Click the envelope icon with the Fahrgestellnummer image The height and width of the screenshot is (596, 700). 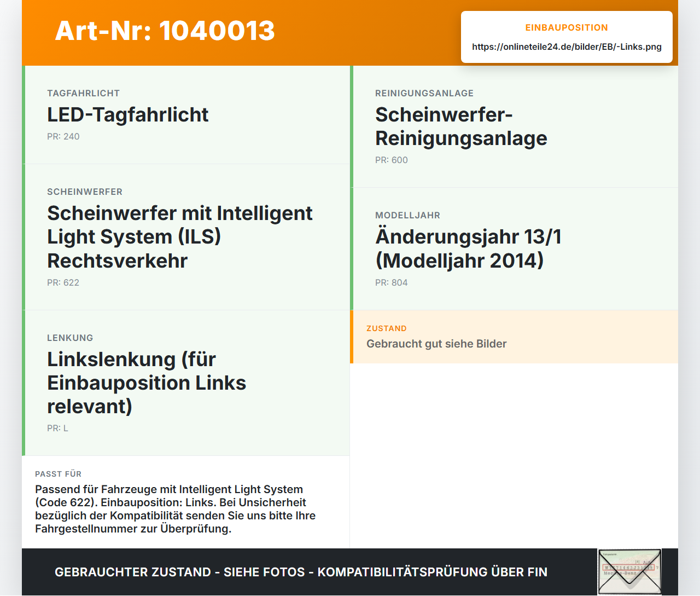(629, 572)
